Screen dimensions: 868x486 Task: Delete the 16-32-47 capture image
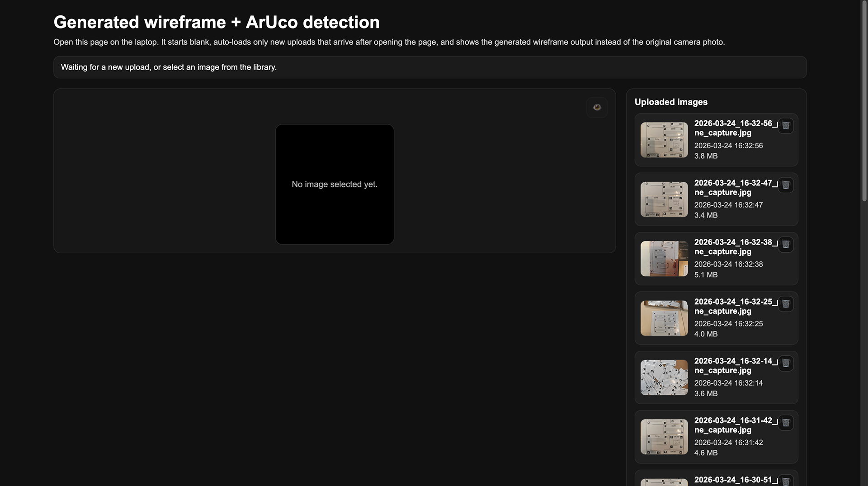[x=786, y=185]
